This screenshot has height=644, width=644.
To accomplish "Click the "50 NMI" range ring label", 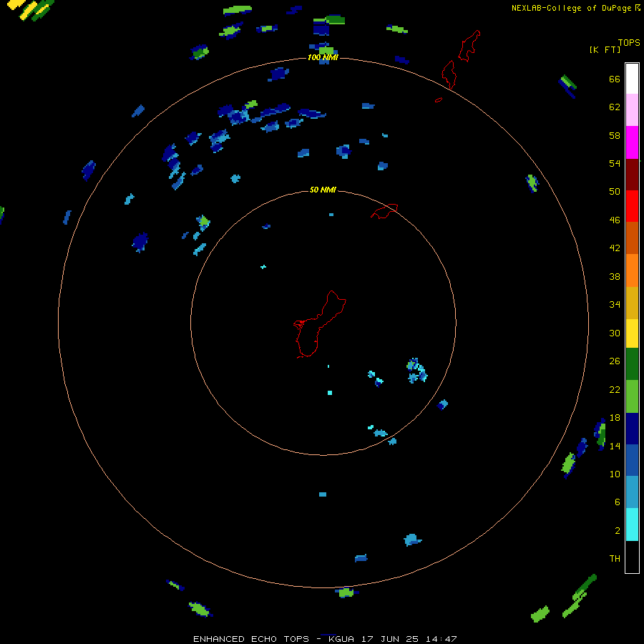I will click(323, 190).
